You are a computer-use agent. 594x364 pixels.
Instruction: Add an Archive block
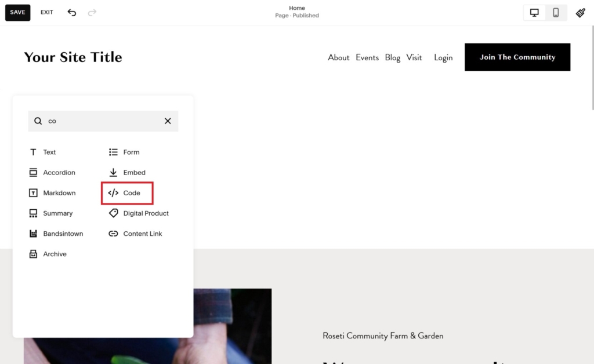(55, 253)
